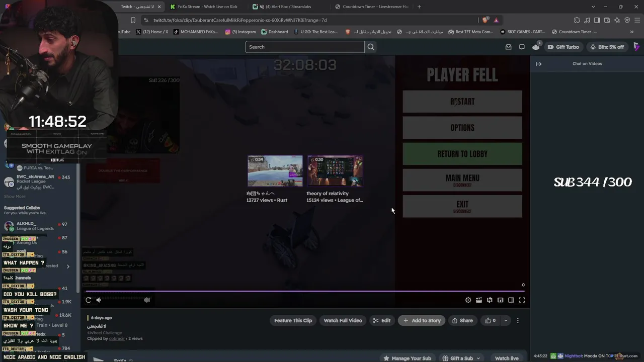Screen dimensions: 644x362
Task: Click the Twitch search input field
Action: click(304, 47)
